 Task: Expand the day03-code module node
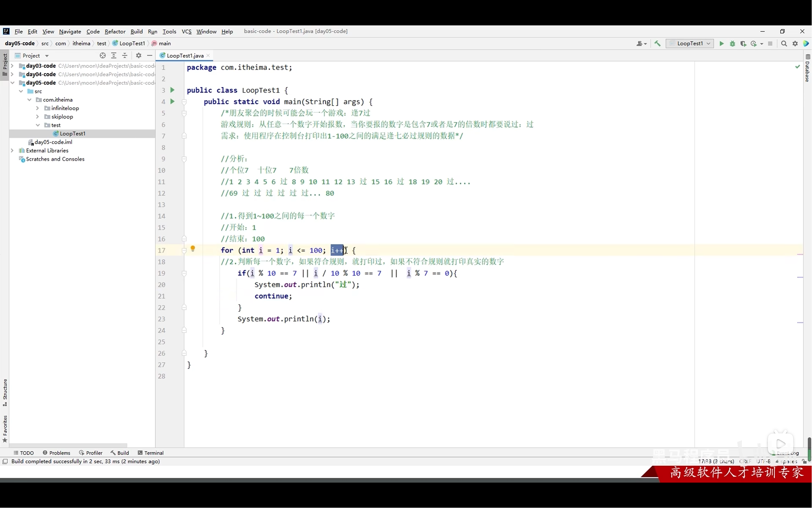[12, 66]
